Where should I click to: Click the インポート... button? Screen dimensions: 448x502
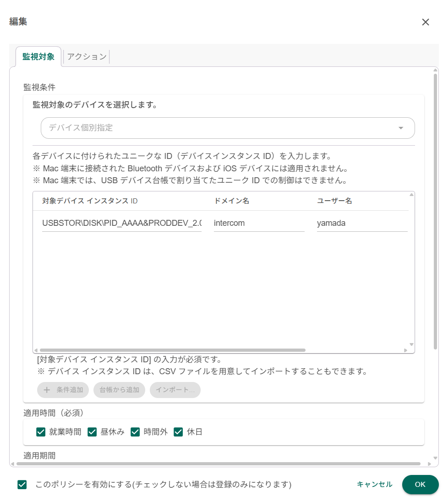175,390
